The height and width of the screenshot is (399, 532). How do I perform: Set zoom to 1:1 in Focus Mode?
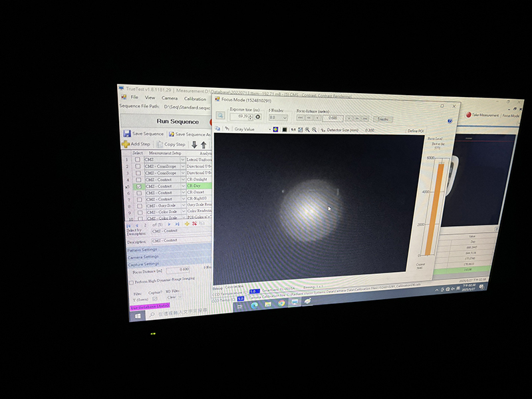pyautogui.click(x=293, y=130)
